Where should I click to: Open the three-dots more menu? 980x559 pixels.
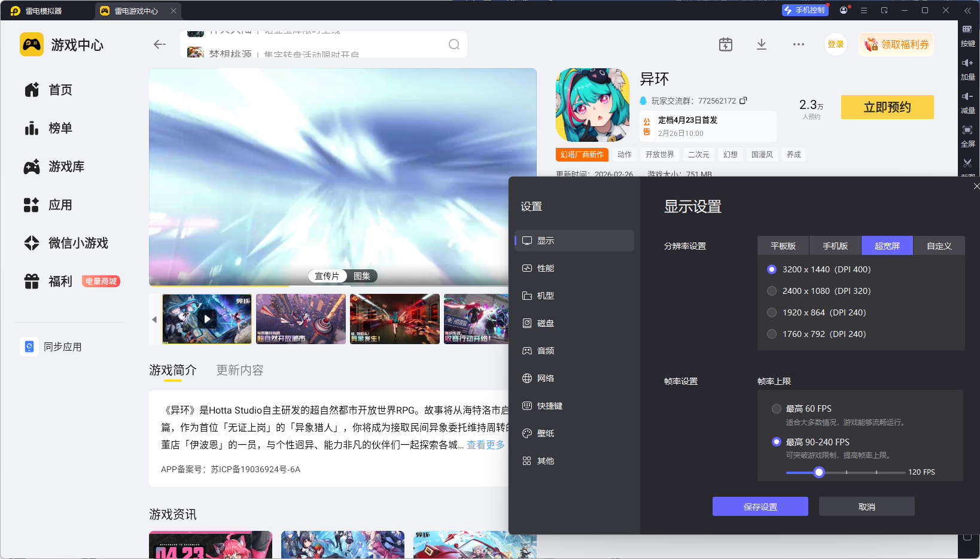[799, 44]
